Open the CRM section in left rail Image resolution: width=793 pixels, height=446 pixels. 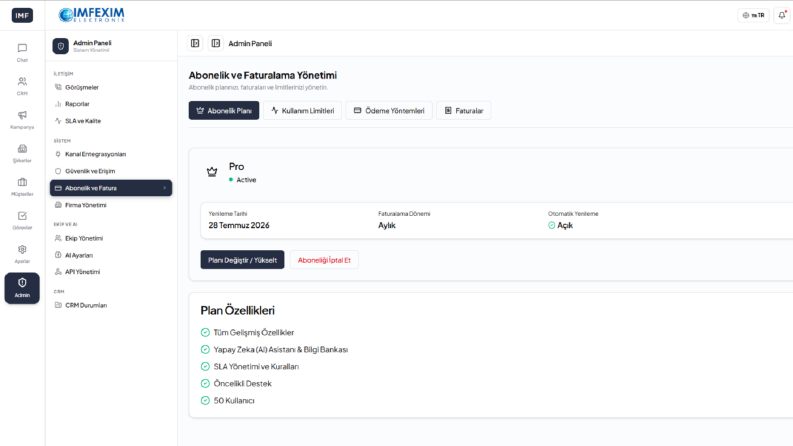(x=22, y=86)
